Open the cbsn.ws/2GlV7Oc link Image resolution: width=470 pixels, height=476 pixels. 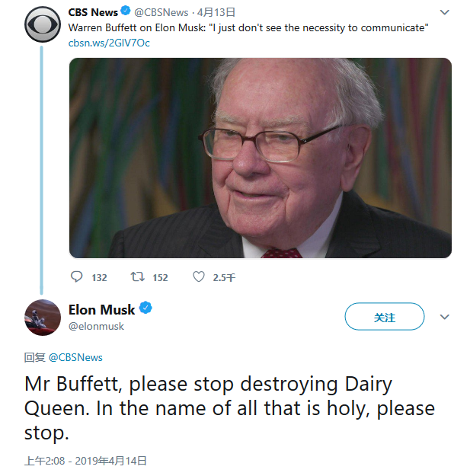pos(98,43)
